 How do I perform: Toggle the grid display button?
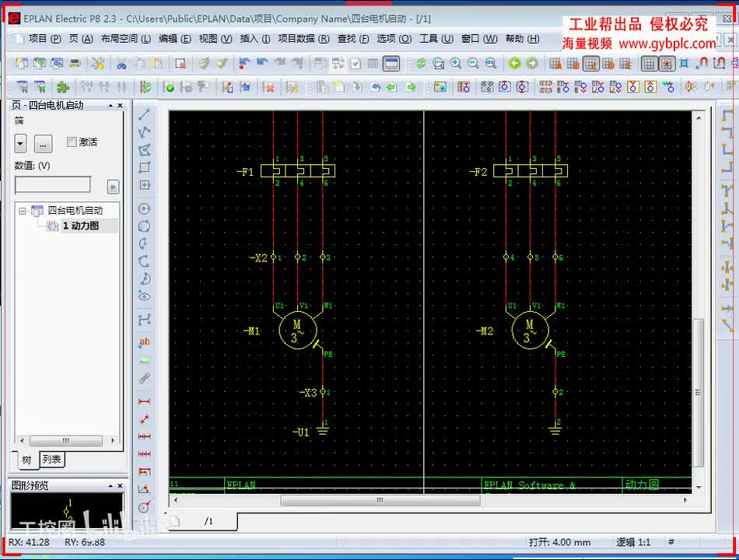[649, 64]
